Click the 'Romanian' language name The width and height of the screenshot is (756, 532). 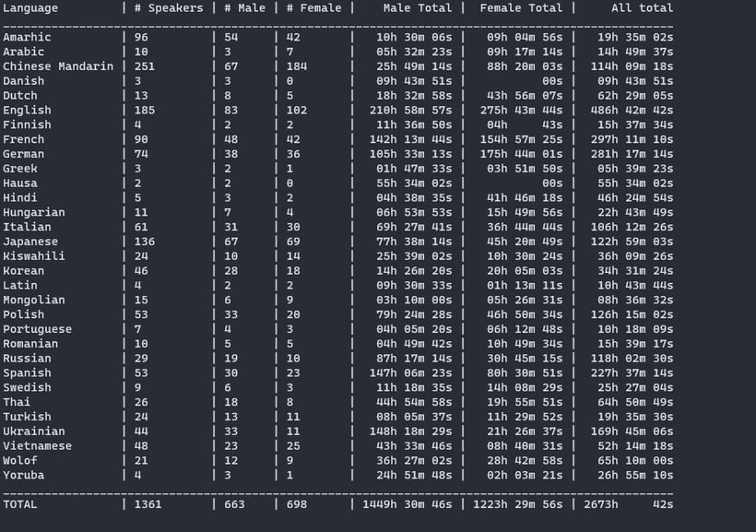[30, 344]
